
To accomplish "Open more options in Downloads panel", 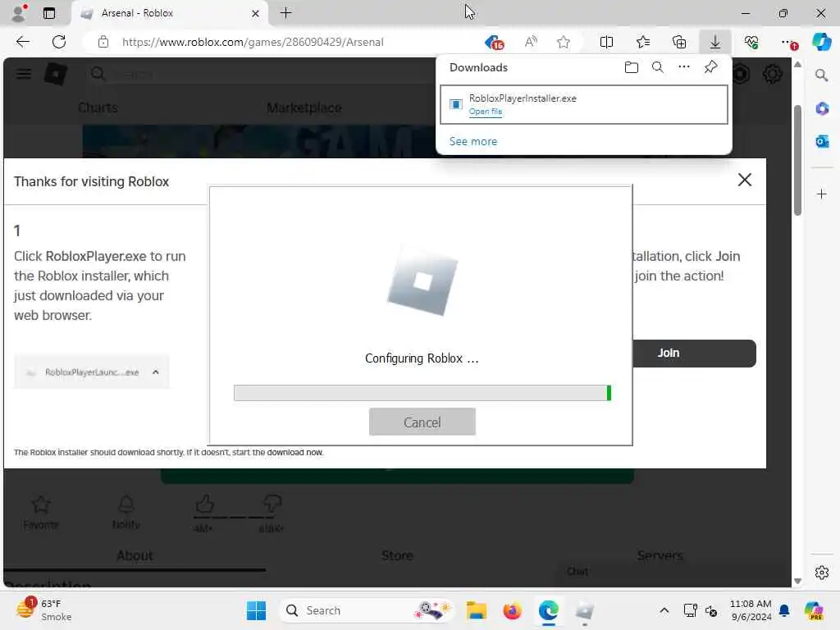I will click(x=684, y=67).
